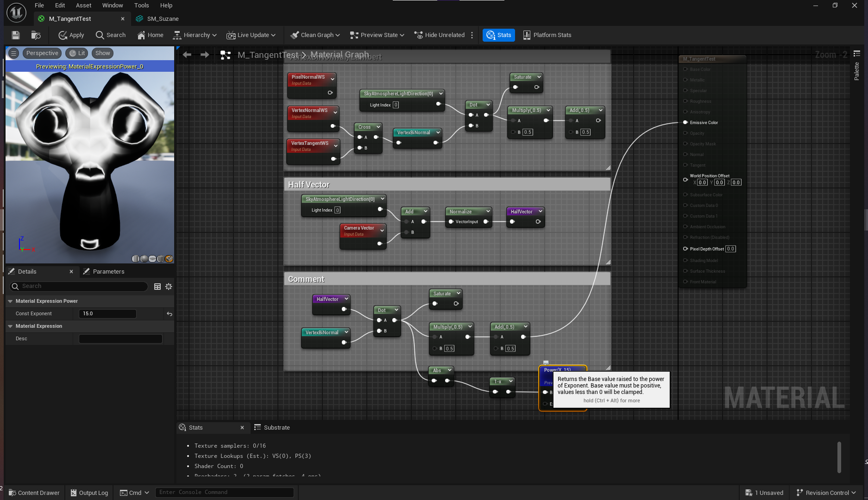
Task: Save the material with the floppy disk icon
Action: pyautogui.click(x=16, y=35)
